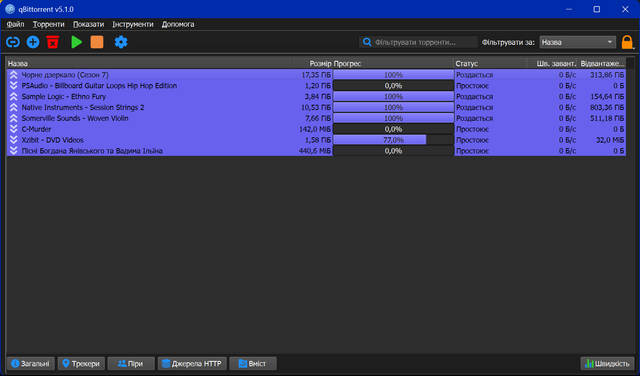Click status icon for Пісні Богдана Янівського
640x376 pixels.
click(13, 151)
